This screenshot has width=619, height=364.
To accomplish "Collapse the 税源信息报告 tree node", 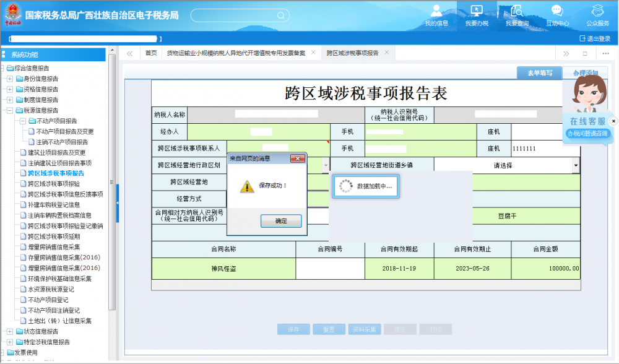I will coord(10,111).
